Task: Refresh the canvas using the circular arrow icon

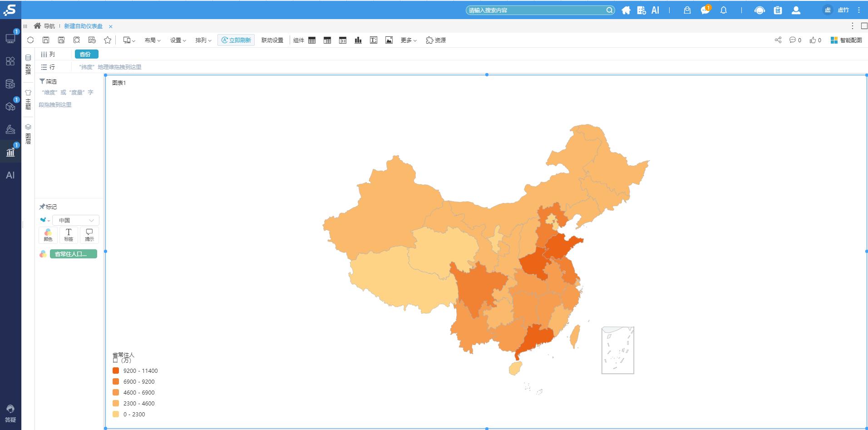Action: [x=30, y=40]
